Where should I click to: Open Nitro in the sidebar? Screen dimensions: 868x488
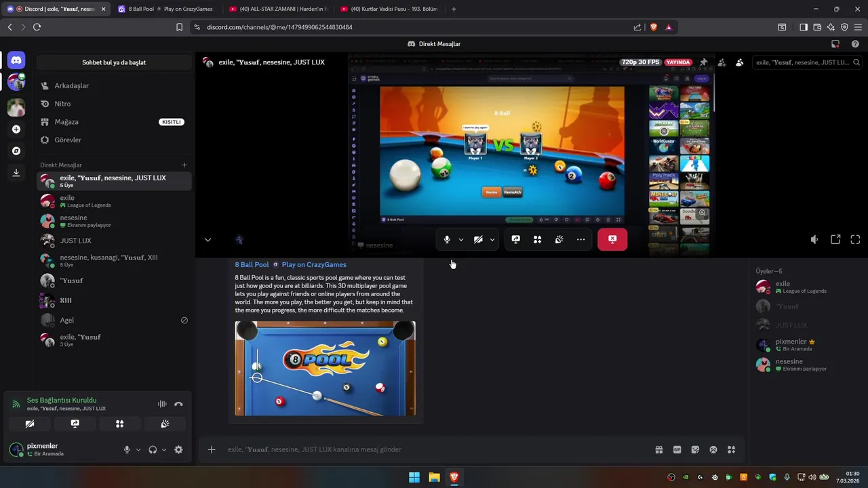(114, 104)
